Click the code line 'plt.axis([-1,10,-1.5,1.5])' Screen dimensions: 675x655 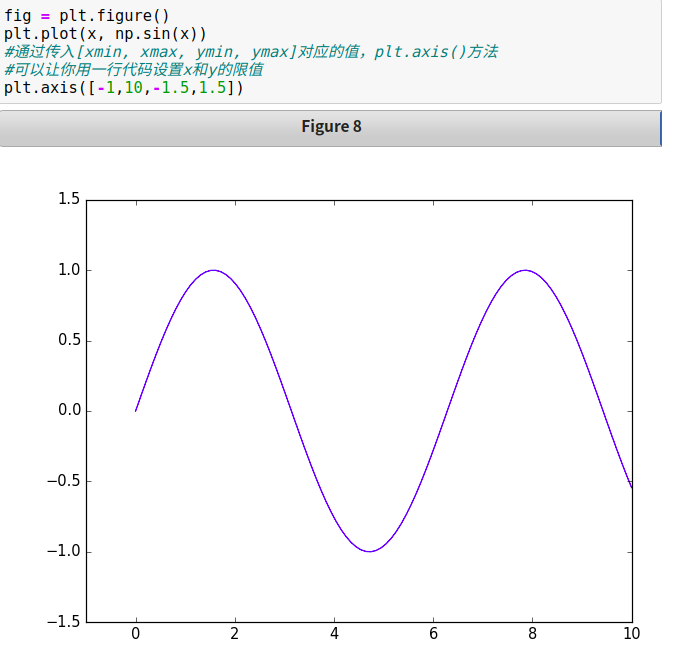click(x=124, y=88)
